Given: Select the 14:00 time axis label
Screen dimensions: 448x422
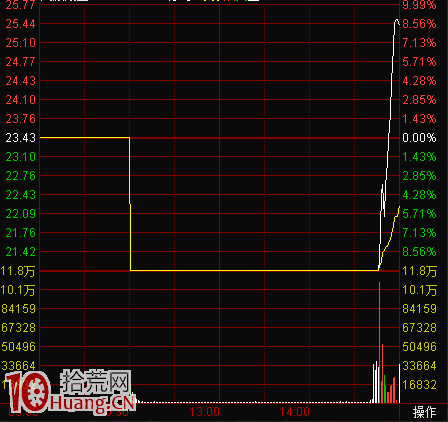Looking at the screenshot, I should click(x=295, y=412).
